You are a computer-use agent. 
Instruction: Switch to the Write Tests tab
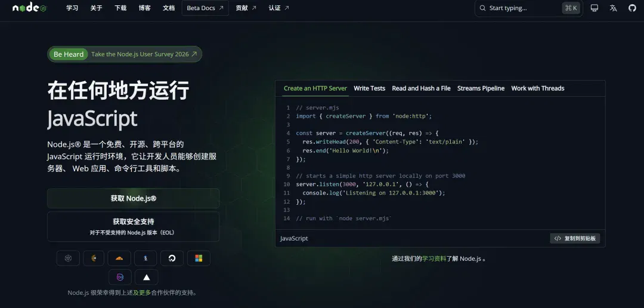369,88
